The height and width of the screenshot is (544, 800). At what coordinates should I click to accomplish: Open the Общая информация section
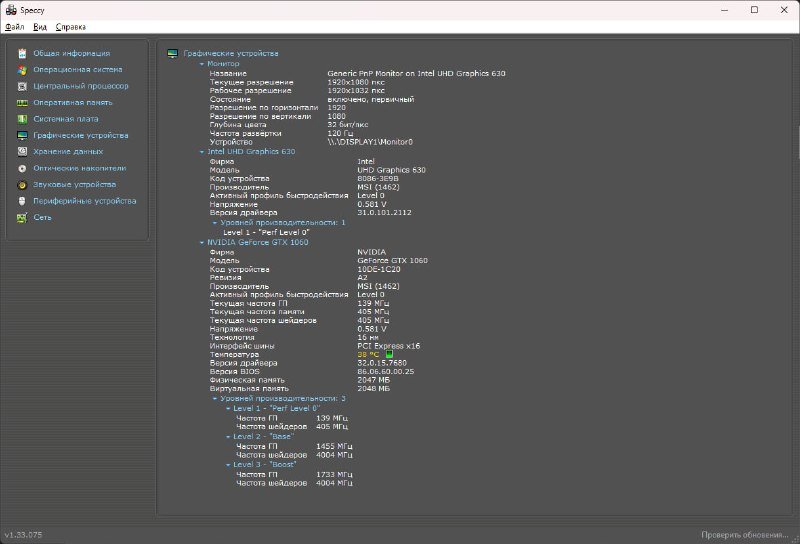tap(71, 53)
